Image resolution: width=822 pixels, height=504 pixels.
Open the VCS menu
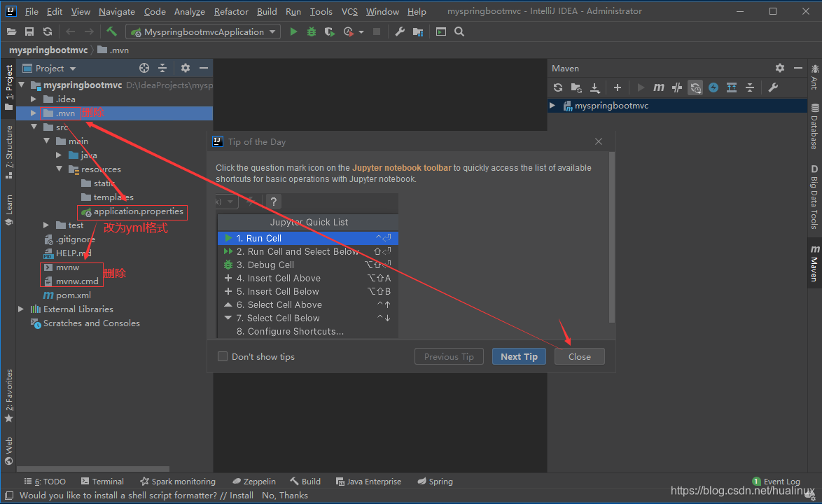(349, 11)
